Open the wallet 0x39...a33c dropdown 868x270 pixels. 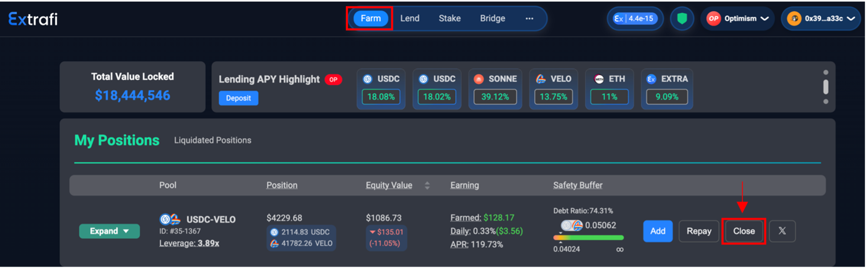pos(821,18)
